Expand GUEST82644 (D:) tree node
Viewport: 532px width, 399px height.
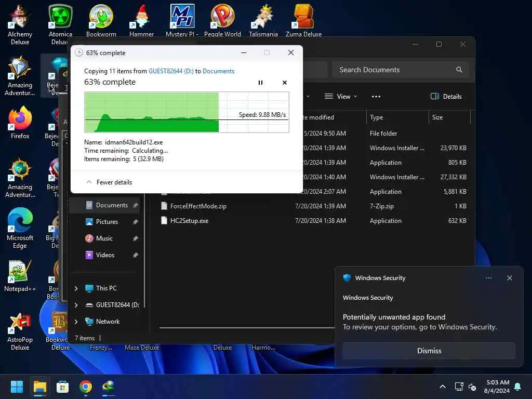coord(76,304)
